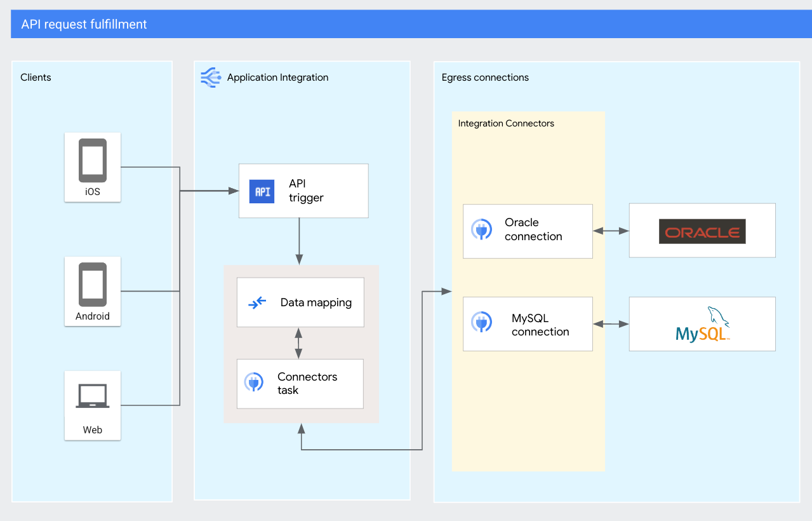Click the arrow between Data mapping and Connectors task
Viewport: 812px width, 521px height.
tap(299, 343)
